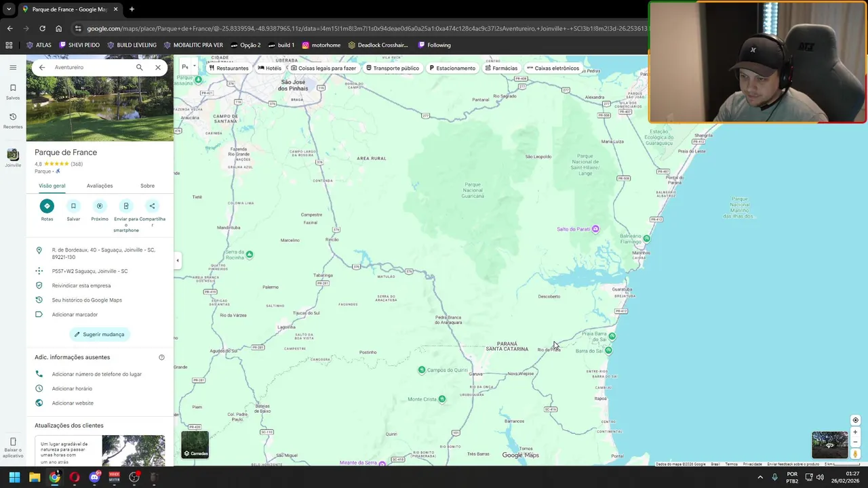Show hidden system tray icons chevron
The image size is (868, 488).
coord(760,477)
